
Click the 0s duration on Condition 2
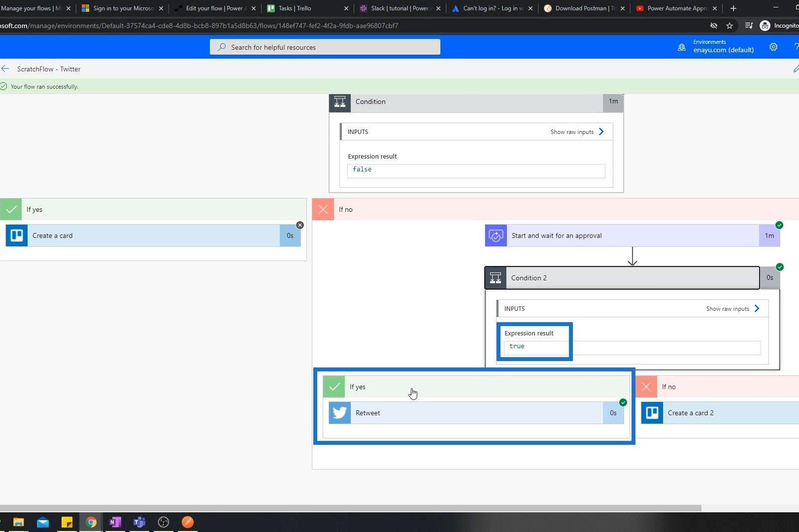(x=770, y=278)
